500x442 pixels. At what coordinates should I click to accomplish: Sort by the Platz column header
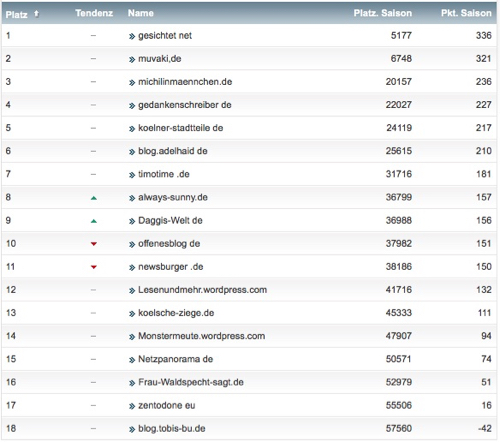pos(17,14)
